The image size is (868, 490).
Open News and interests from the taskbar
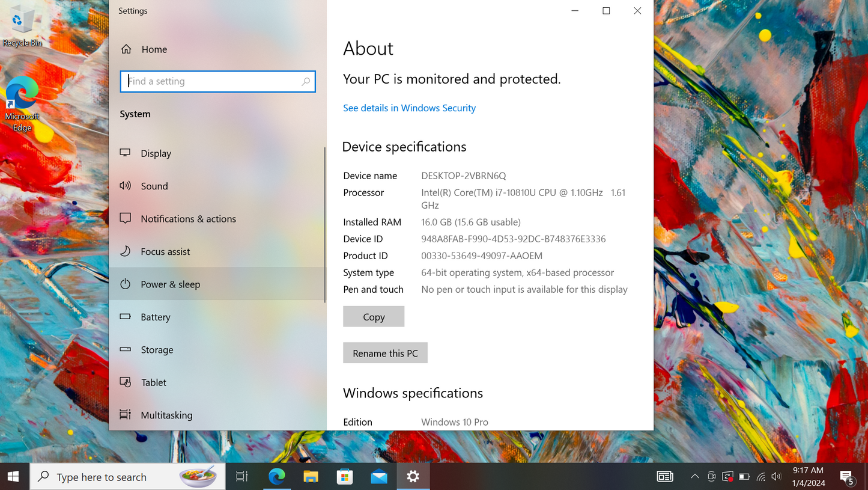664,476
